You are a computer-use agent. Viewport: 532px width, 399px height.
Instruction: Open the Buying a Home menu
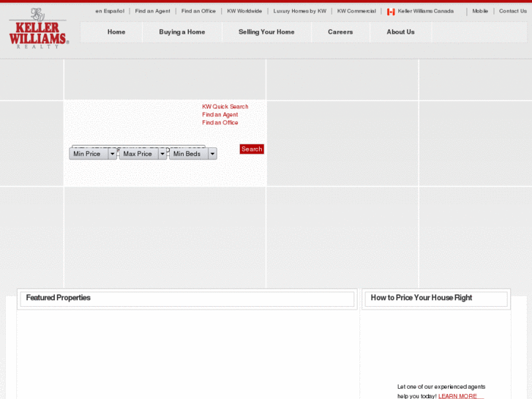[182, 32]
